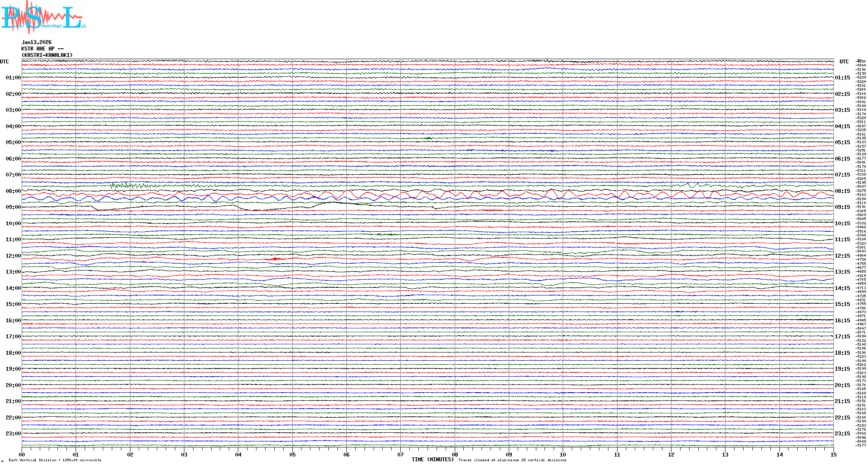
Task: Click the Jan13,2026 date label
Action: 36,42
